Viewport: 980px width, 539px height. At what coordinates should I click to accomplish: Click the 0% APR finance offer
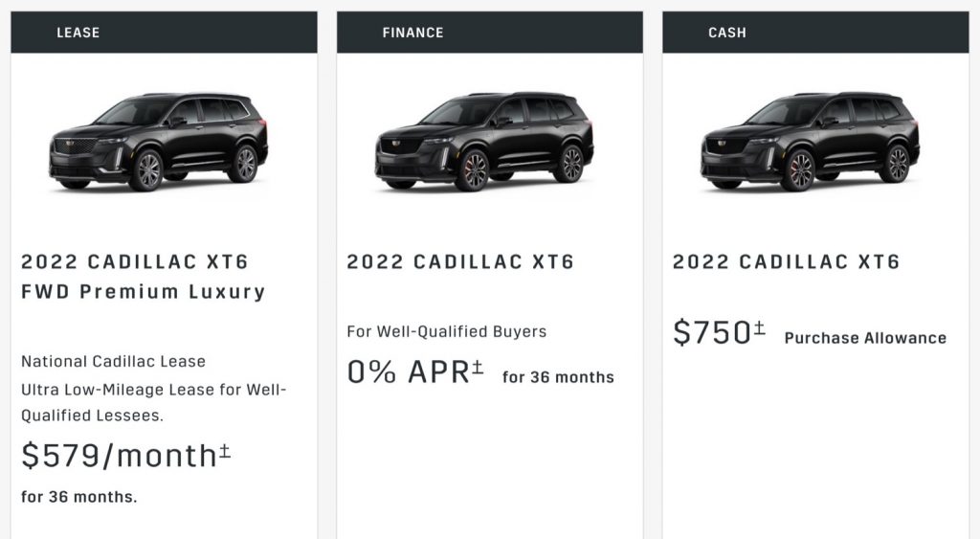click(x=408, y=372)
